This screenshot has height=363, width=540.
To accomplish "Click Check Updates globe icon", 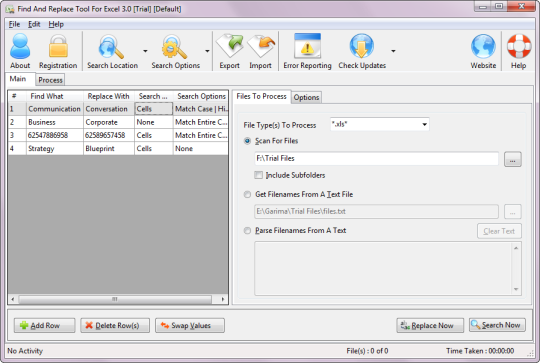I will [362, 46].
